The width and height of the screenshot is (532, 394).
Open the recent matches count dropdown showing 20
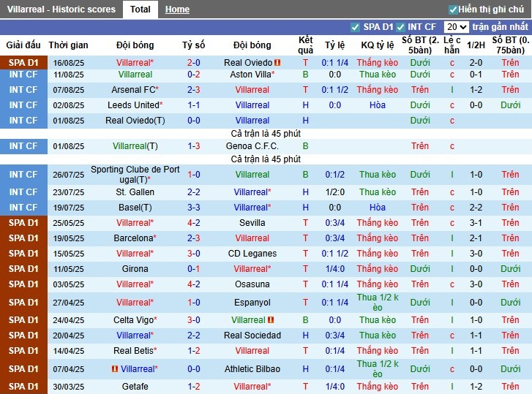tap(456, 27)
